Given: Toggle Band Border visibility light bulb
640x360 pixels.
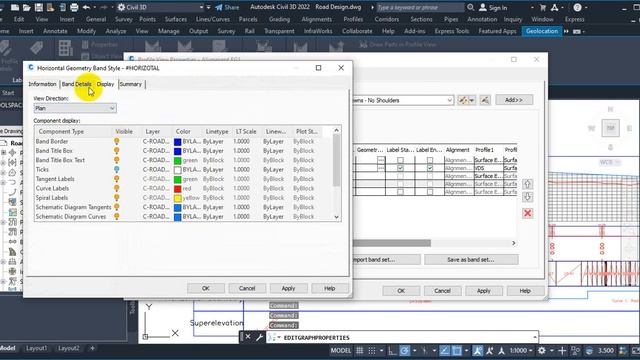Looking at the screenshot, I should (117, 141).
